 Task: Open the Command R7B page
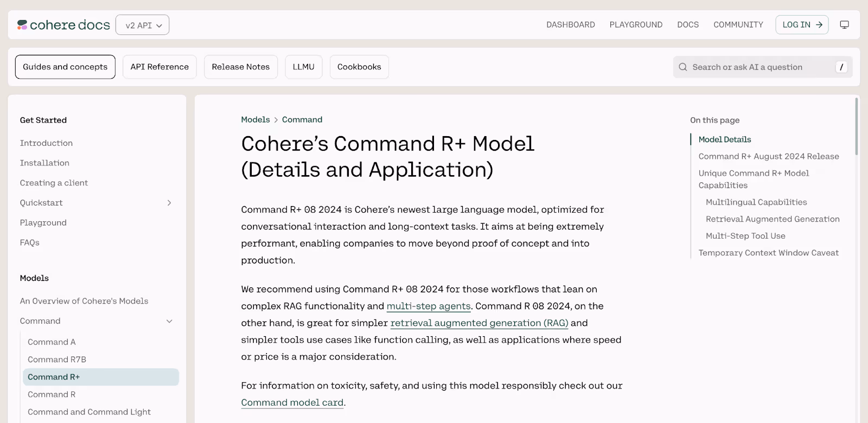tap(57, 360)
